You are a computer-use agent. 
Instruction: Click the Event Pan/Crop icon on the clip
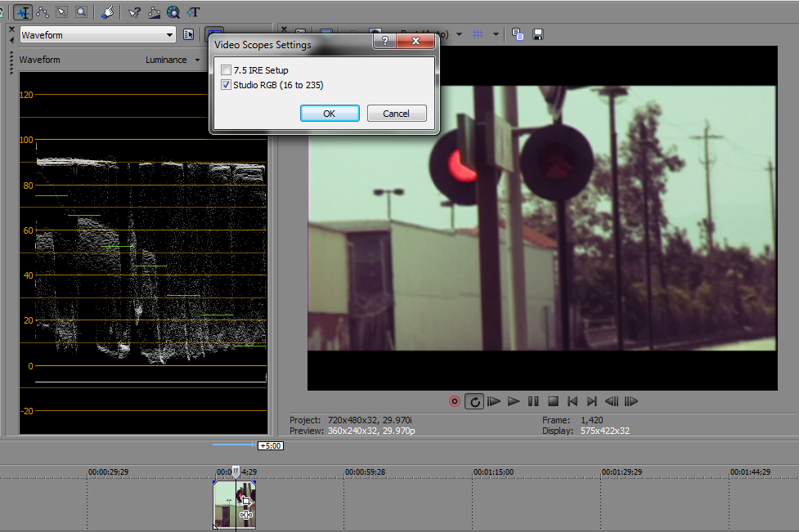[246, 502]
